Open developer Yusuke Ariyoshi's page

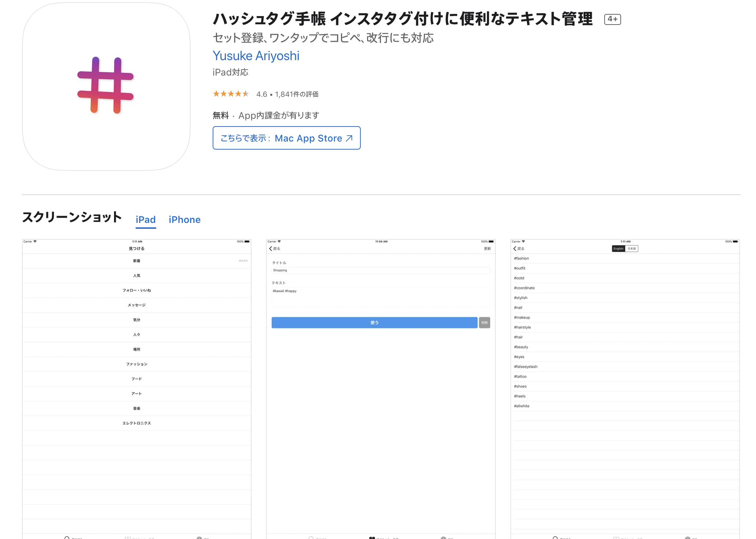coord(256,56)
